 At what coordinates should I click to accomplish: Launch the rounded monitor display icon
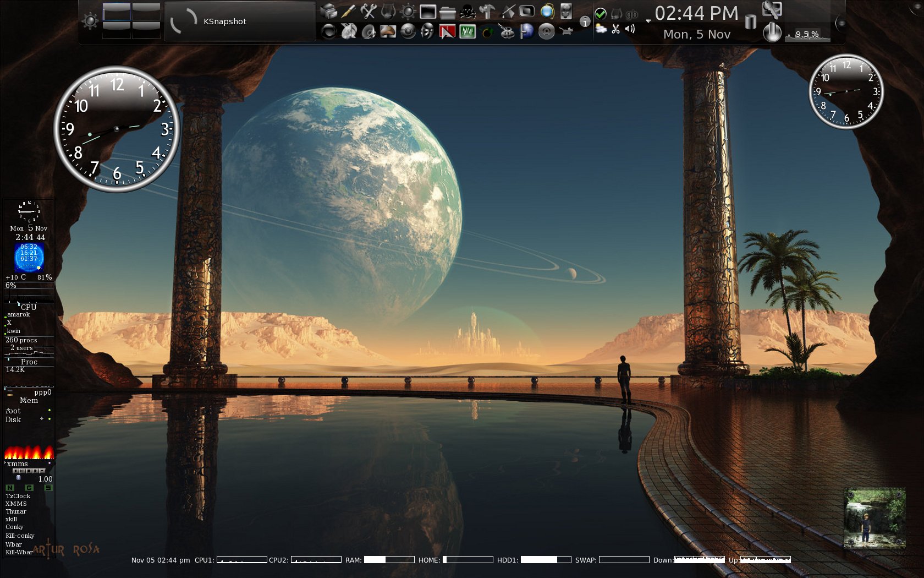tap(527, 11)
